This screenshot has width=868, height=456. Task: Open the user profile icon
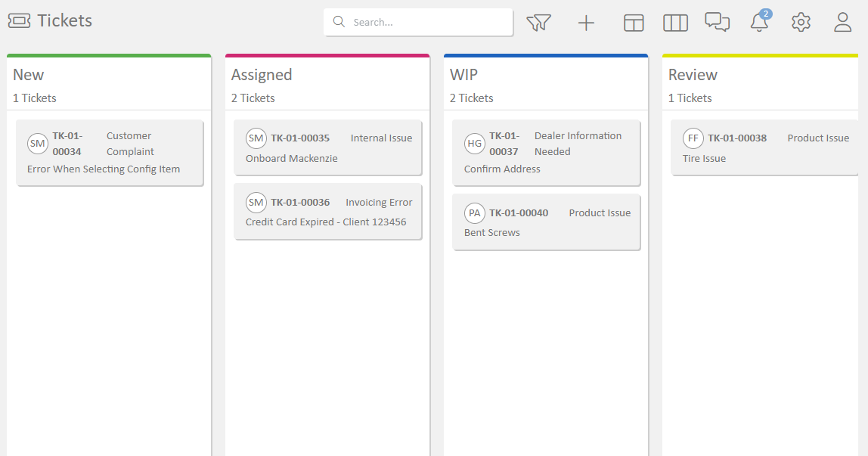(842, 23)
